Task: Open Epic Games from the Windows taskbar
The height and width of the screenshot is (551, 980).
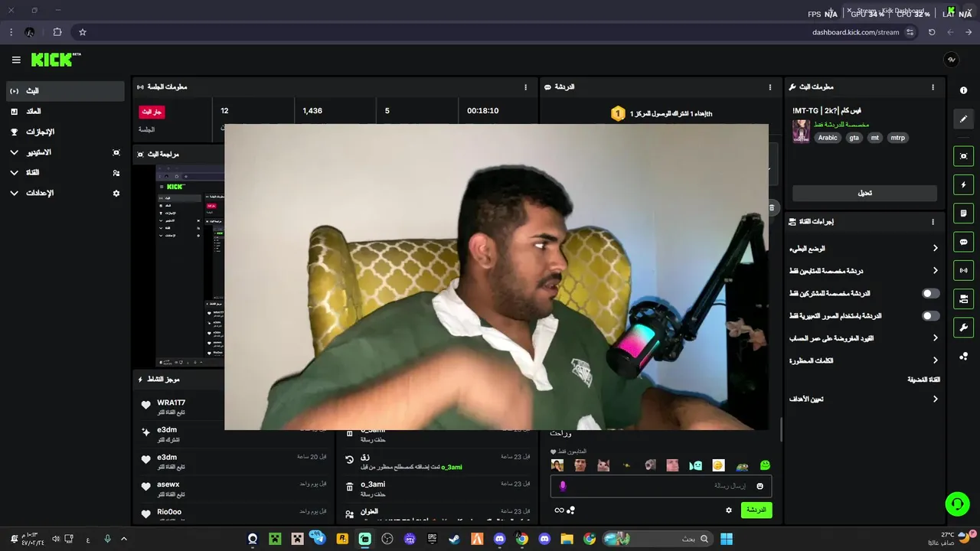Action: coord(432,539)
